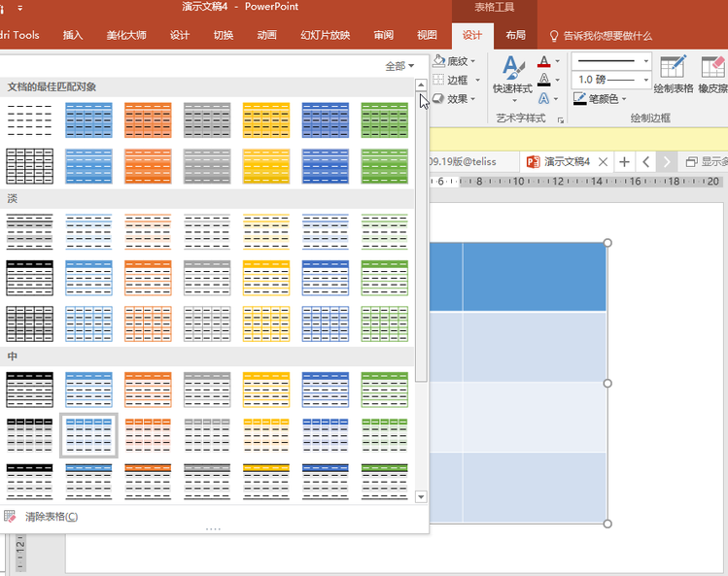Add a new document tab with plus
The width and height of the screenshot is (728, 576).
coord(624,161)
